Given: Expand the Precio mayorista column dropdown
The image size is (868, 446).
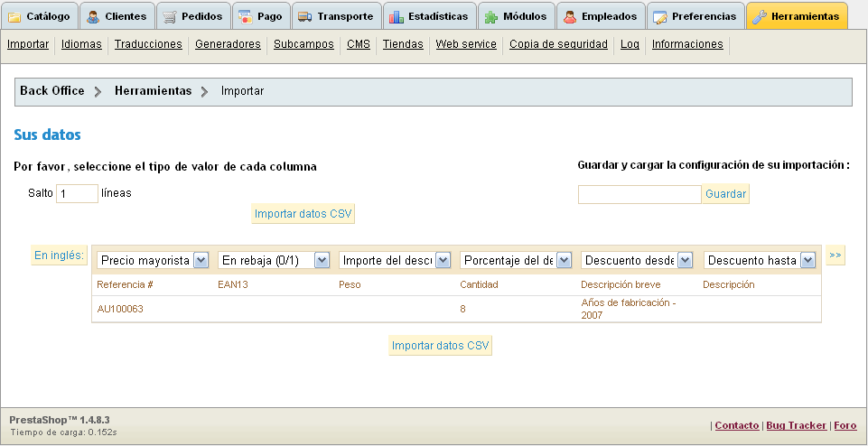Looking at the screenshot, I should click(153, 260).
